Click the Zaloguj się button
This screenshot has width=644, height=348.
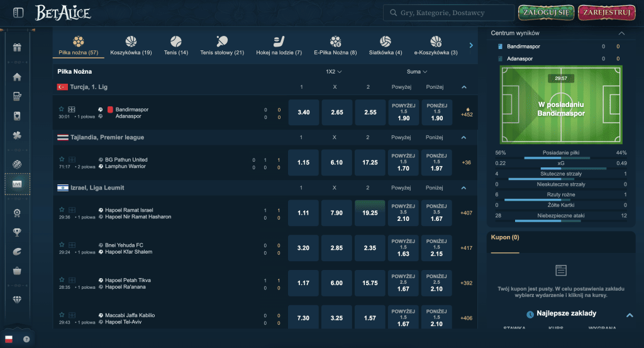click(x=546, y=13)
